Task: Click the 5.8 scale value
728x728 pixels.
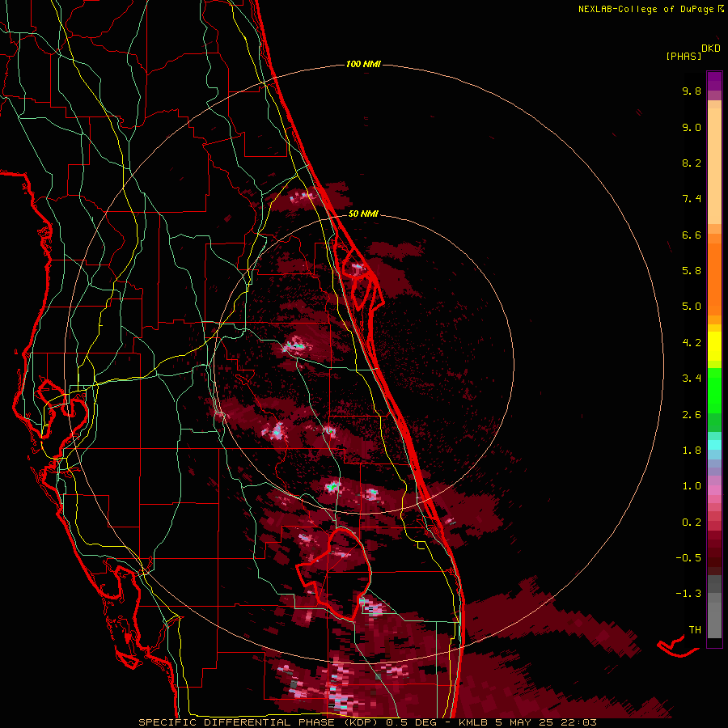Action: (x=692, y=271)
